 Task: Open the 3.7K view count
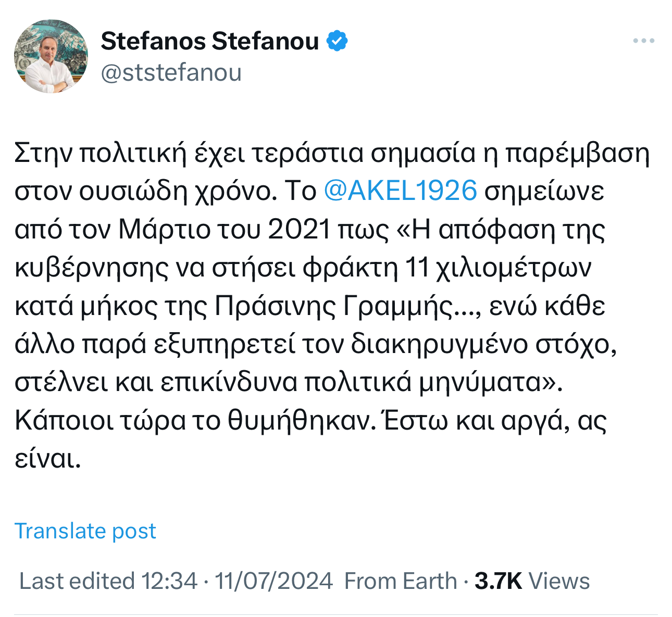tap(499, 581)
